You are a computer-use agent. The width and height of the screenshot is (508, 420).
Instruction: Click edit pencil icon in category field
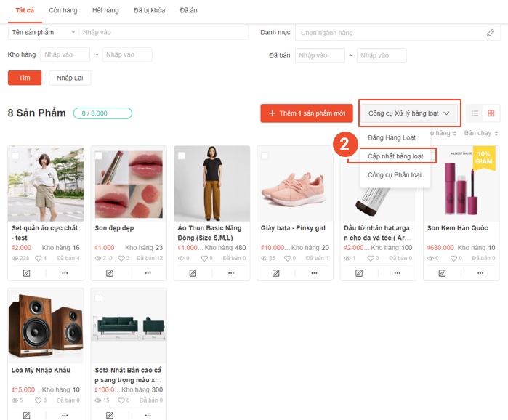point(491,33)
